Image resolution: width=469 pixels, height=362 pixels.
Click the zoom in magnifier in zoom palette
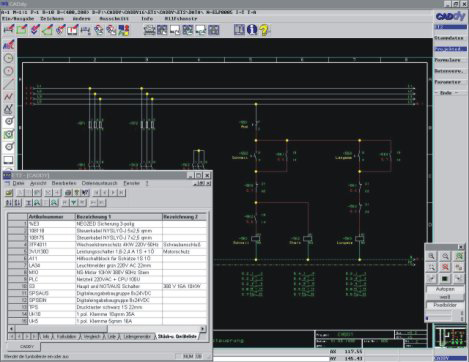(431, 256)
